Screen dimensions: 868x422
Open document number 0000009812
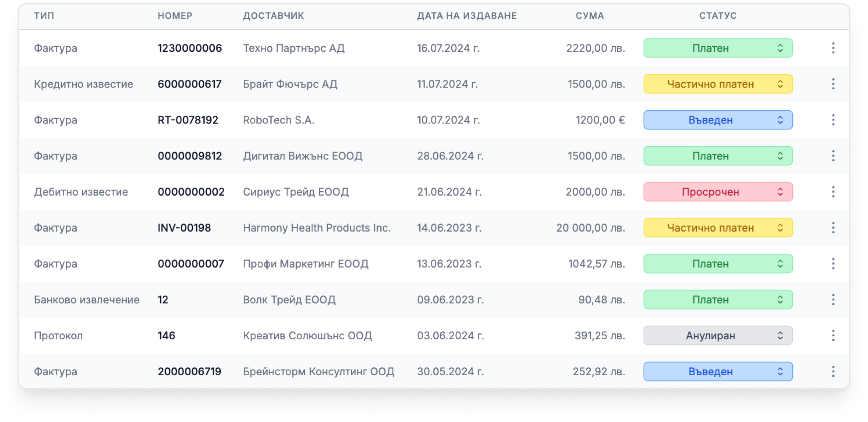pos(190,156)
